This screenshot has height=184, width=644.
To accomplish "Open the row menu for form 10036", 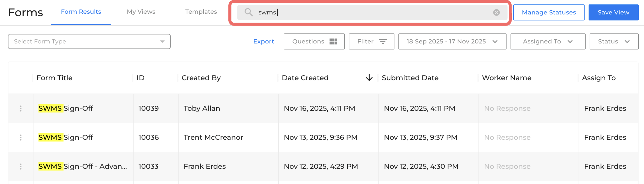I will tap(20, 137).
